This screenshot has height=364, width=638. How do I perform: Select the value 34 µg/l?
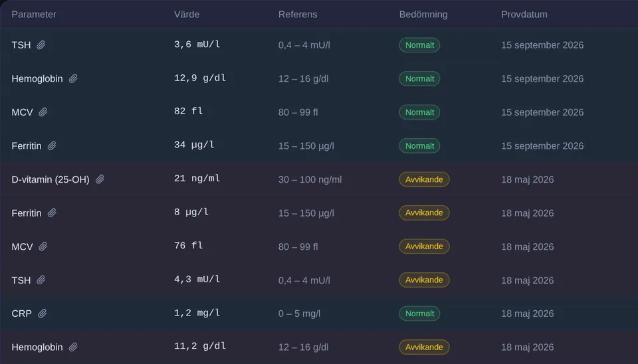click(x=194, y=145)
